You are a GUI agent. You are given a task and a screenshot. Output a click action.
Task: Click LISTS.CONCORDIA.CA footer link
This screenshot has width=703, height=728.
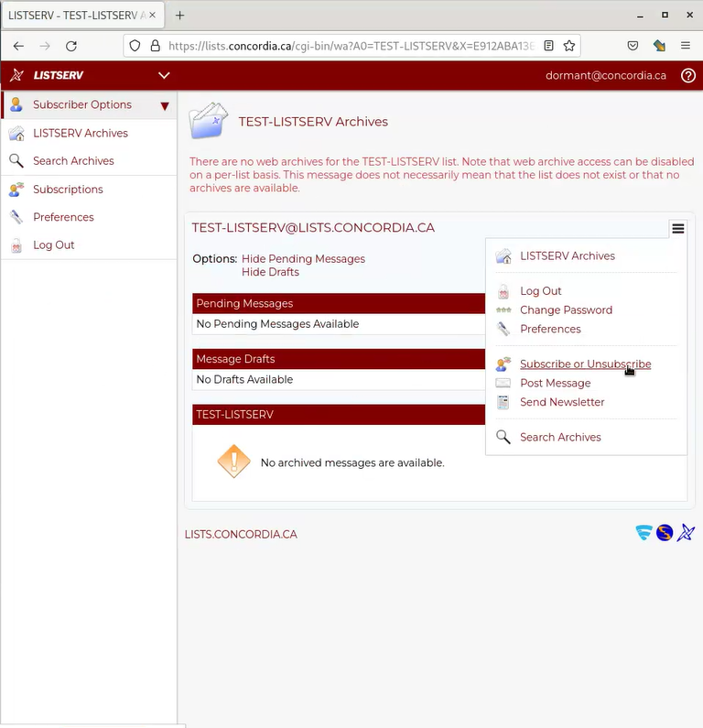pos(241,535)
